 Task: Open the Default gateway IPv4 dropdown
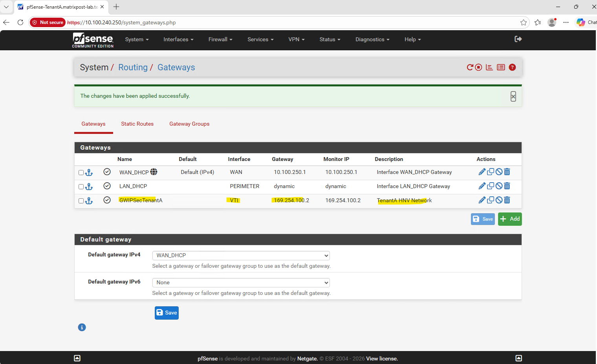point(241,256)
